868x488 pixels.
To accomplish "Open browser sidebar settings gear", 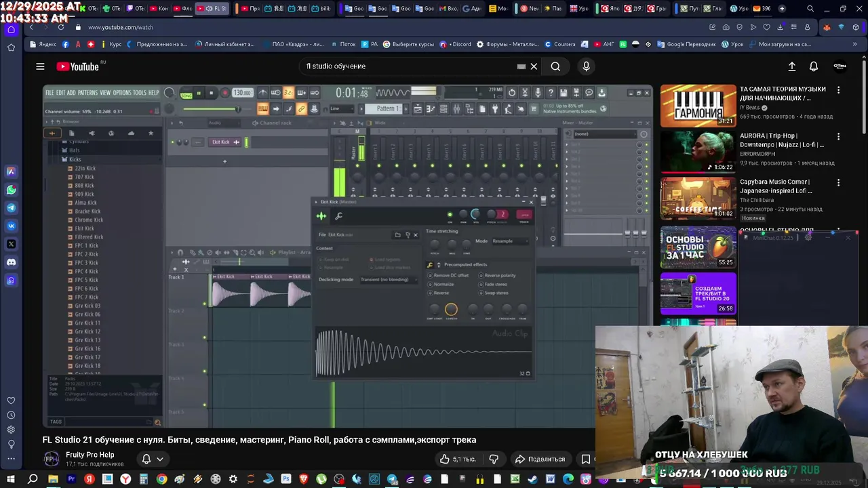I will click(11, 430).
